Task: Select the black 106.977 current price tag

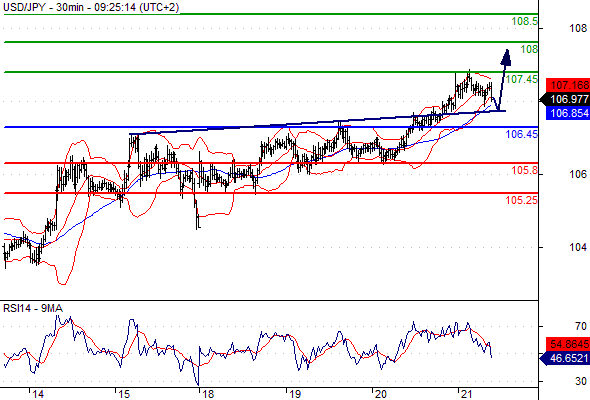Action: coord(565,99)
